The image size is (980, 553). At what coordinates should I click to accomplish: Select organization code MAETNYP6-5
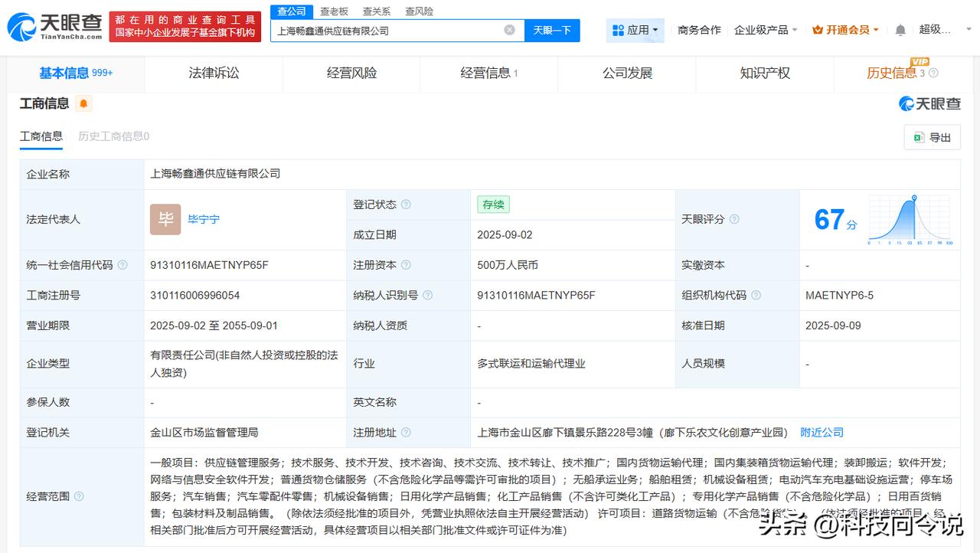(x=839, y=295)
